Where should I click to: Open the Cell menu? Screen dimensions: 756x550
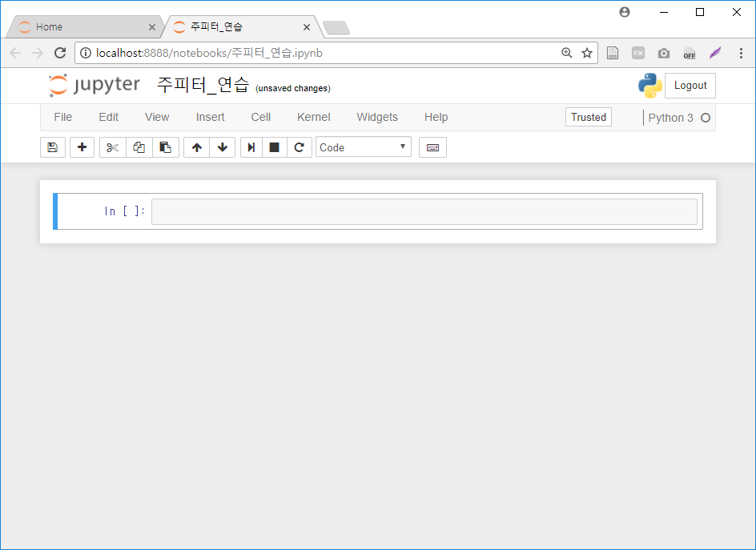[261, 117]
